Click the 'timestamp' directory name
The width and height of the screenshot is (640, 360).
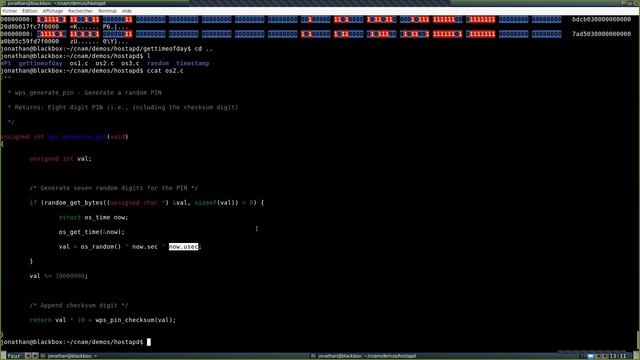click(x=193, y=63)
